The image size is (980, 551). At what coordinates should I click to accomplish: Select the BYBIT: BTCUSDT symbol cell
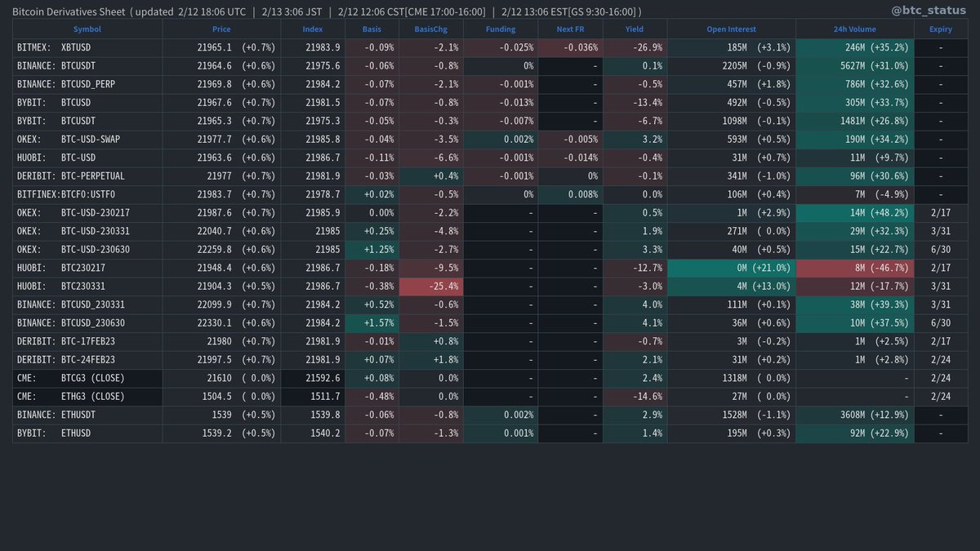[87, 121]
